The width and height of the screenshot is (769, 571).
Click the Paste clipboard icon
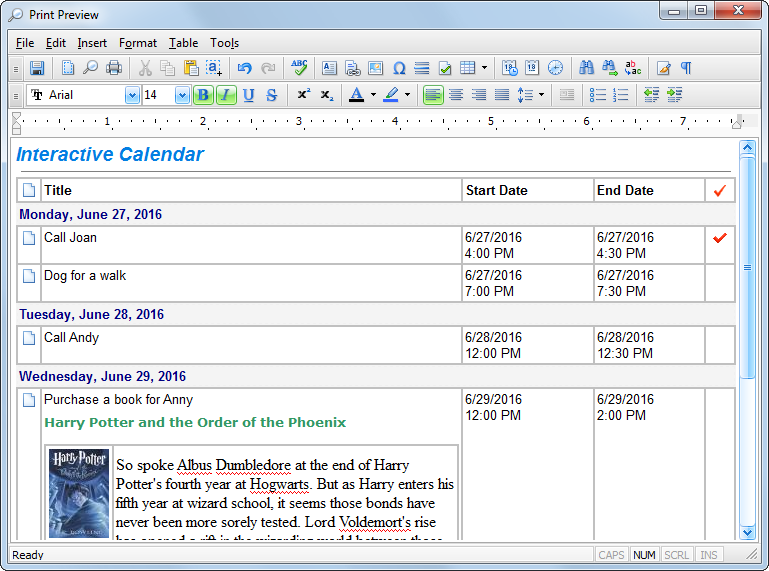click(191, 68)
